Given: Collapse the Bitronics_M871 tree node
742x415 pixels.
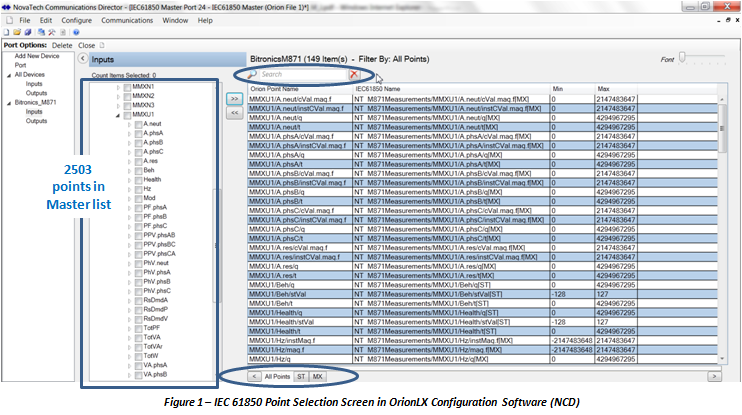Looking at the screenshot, I should pos(9,103).
